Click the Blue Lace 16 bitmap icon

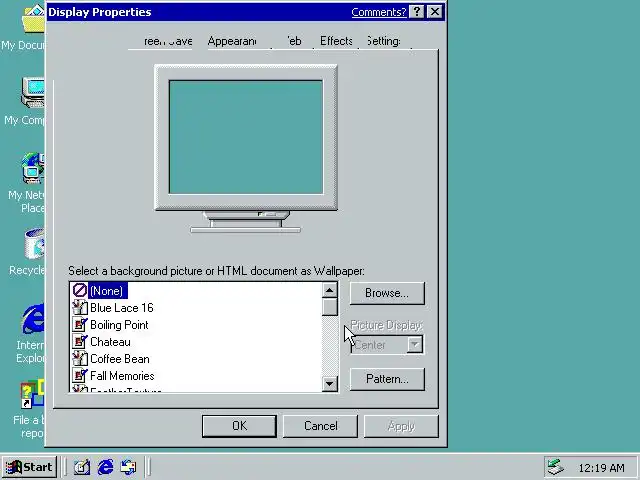coord(80,307)
